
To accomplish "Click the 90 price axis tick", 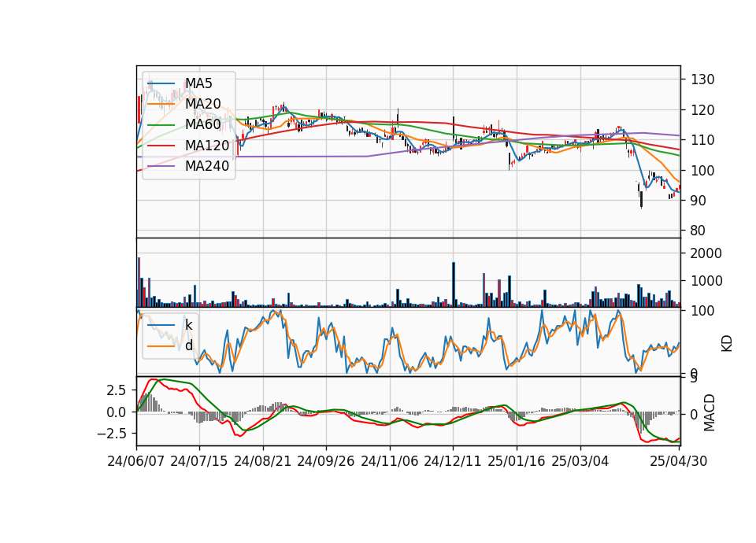I will point(699,201).
